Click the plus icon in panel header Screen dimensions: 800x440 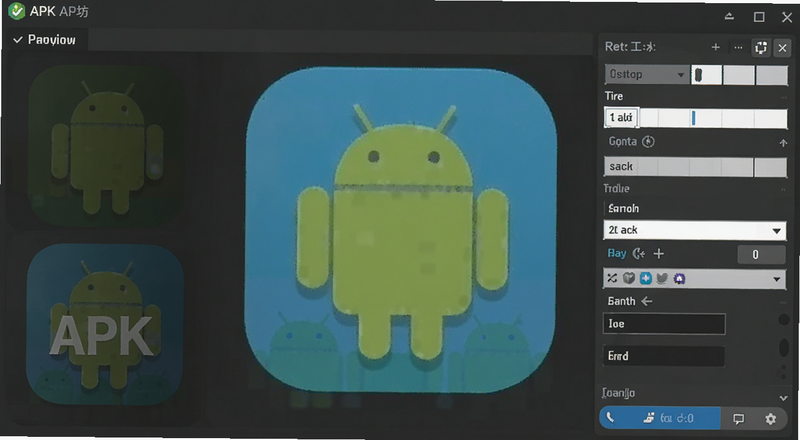715,47
